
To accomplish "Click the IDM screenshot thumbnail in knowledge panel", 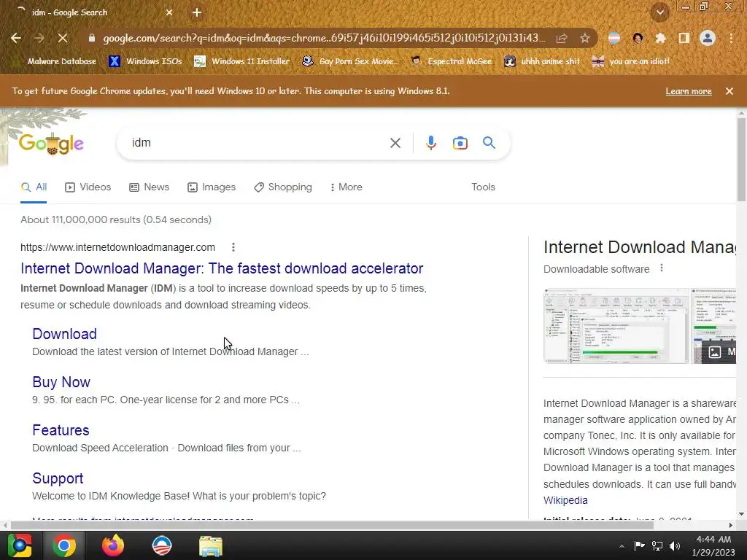I will 616,326.
